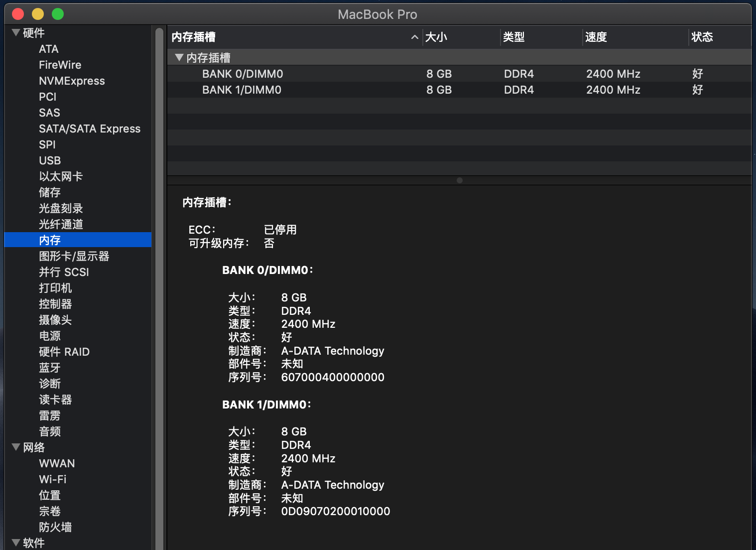Viewport: 756px width, 550px height.
Task: Click BANK 0/DIMM0 heading in details
Action: [267, 270]
